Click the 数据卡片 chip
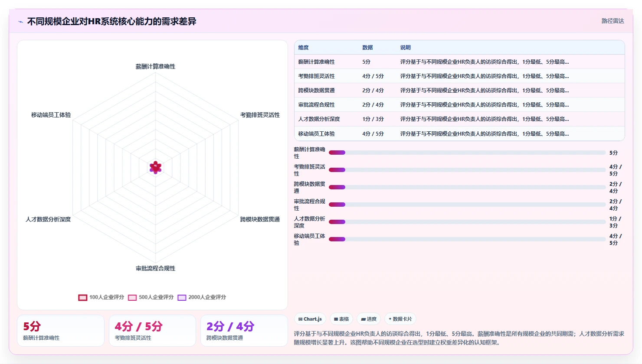The width and height of the screenshot is (642, 364). tap(400, 319)
